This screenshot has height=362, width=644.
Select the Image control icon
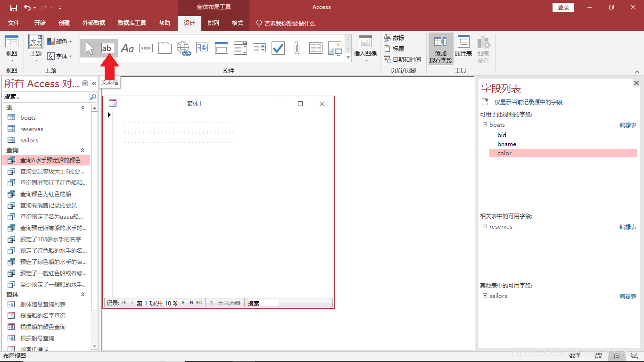coord(335,48)
